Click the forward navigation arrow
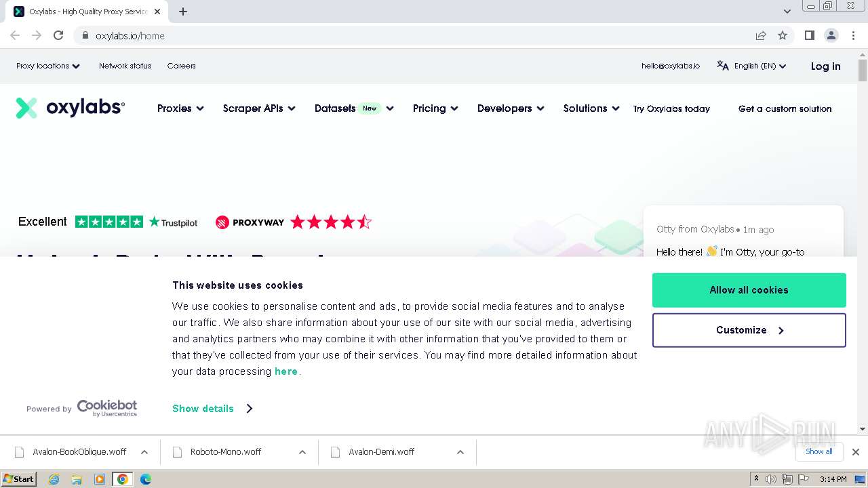This screenshot has width=868, height=488. pos(37,35)
